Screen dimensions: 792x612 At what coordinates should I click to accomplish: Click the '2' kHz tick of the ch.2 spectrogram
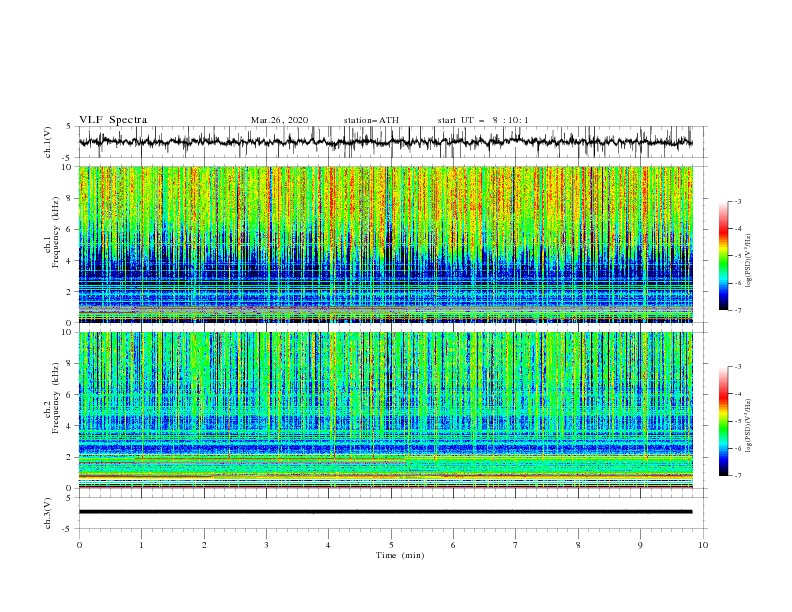[70, 457]
